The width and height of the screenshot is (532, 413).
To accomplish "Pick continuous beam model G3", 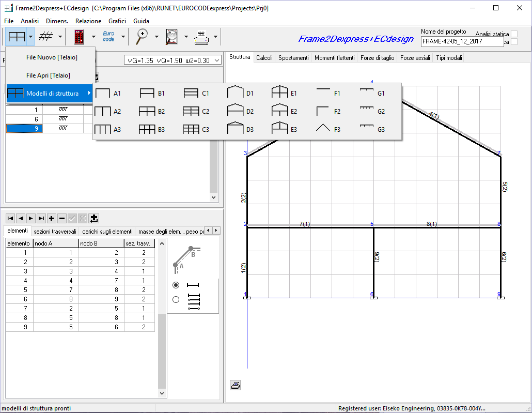I will [x=372, y=129].
